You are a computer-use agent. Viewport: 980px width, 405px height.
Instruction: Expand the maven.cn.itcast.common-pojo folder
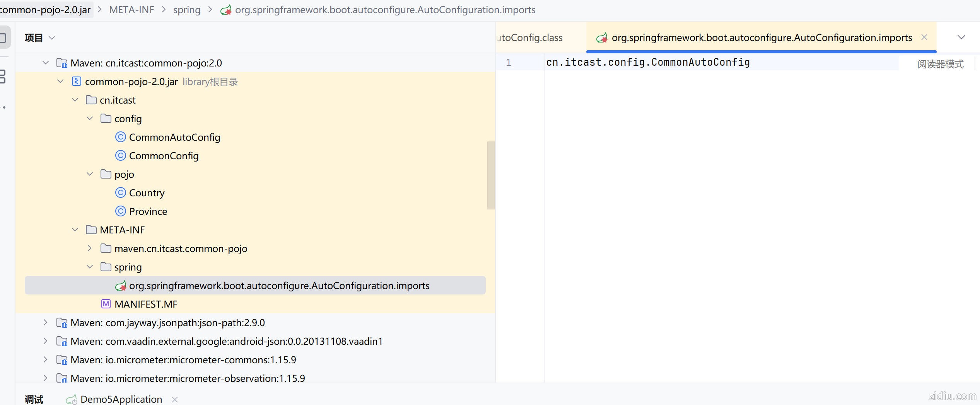pos(90,248)
